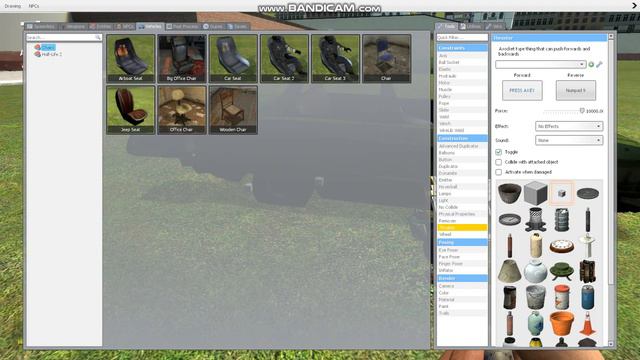Choose the large gray cube model
The image size is (640, 360).
(x=536, y=193)
